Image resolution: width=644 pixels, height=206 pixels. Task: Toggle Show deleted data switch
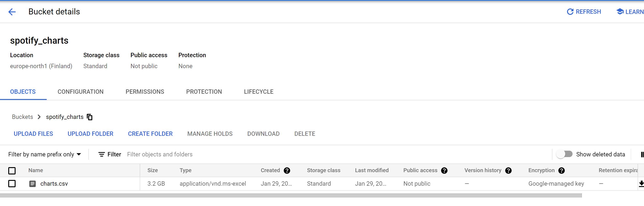point(565,154)
